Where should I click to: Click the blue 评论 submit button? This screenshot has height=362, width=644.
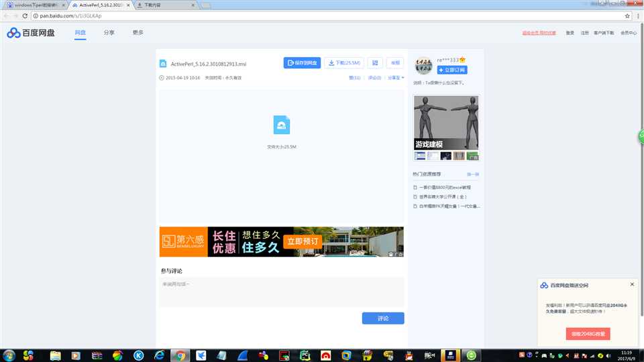[383, 318]
